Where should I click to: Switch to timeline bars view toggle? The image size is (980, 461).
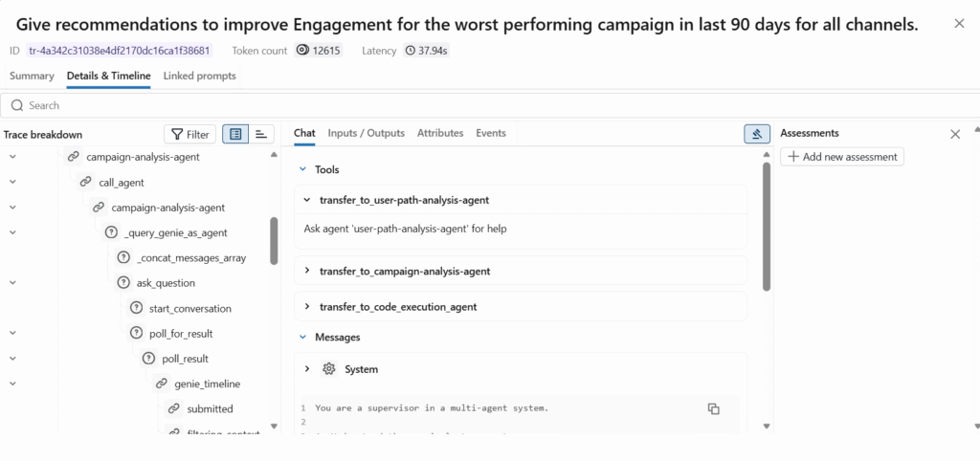(x=261, y=134)
